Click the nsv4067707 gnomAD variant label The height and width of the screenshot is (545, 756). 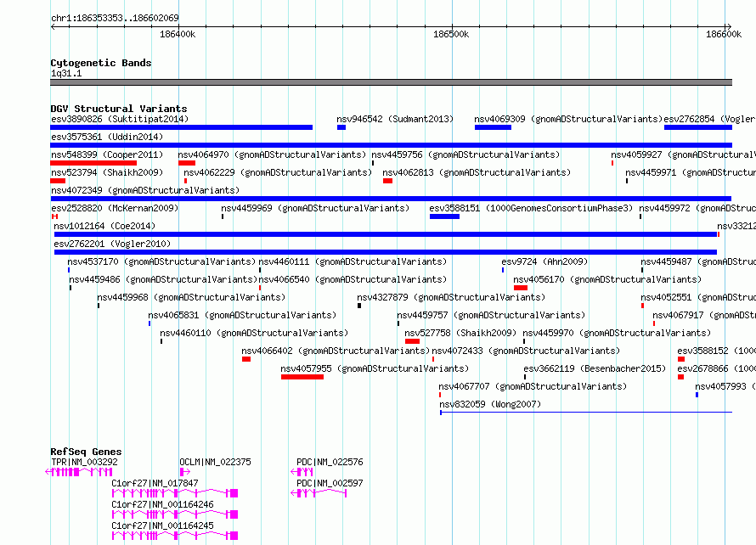click(x=533, y=386)
